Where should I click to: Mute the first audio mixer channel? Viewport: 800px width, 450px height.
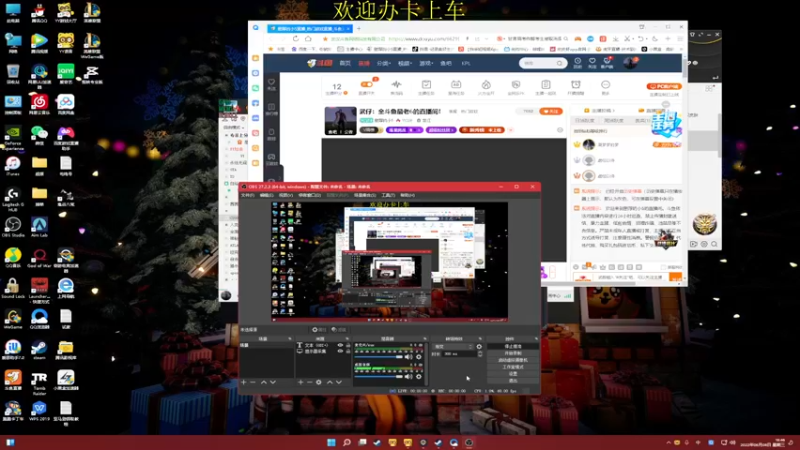(x=408, y=357)
